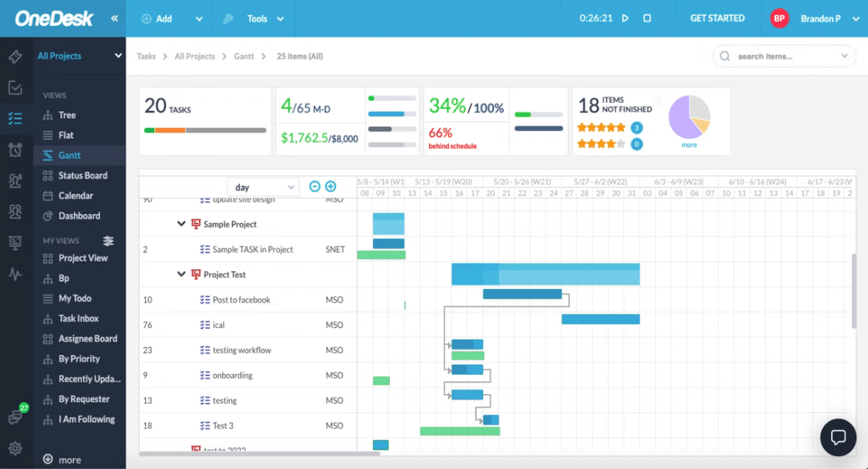The width and height of the screenshot is (868, 469).
Task: Click the Post to facebook Gantt bar
Action: pyautogui.click(x=522, y=294)
